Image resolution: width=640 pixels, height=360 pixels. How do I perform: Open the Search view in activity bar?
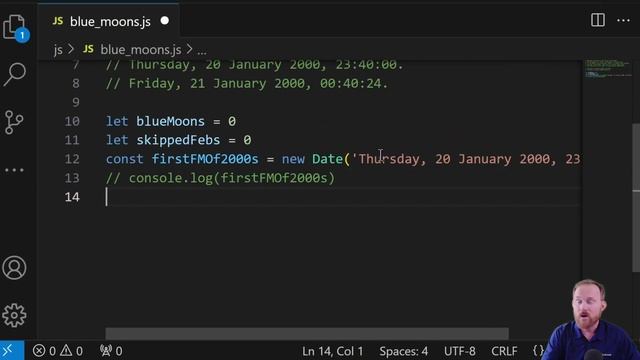click(15, 74)
